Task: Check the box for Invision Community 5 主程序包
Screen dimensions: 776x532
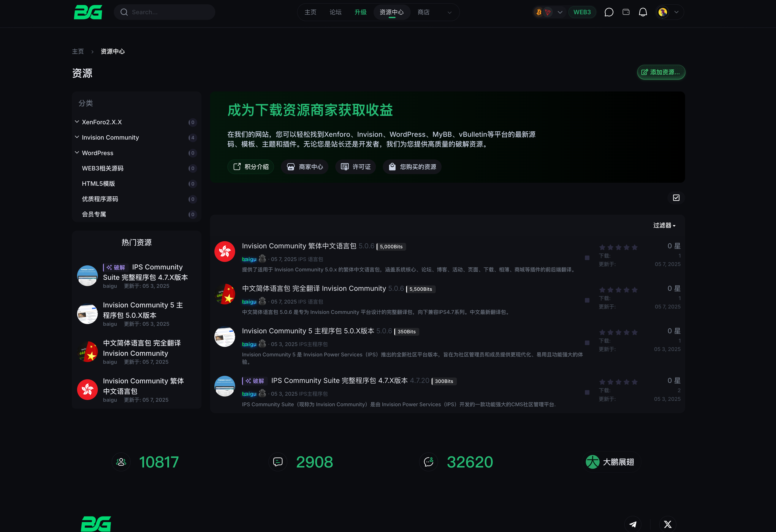Action: (587, 343)
